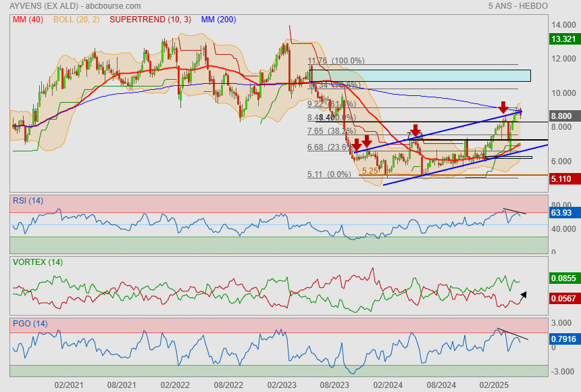Select the 8.800 current price tag
The width and height of the screenshot is (581, 392).
click(562, 116)
